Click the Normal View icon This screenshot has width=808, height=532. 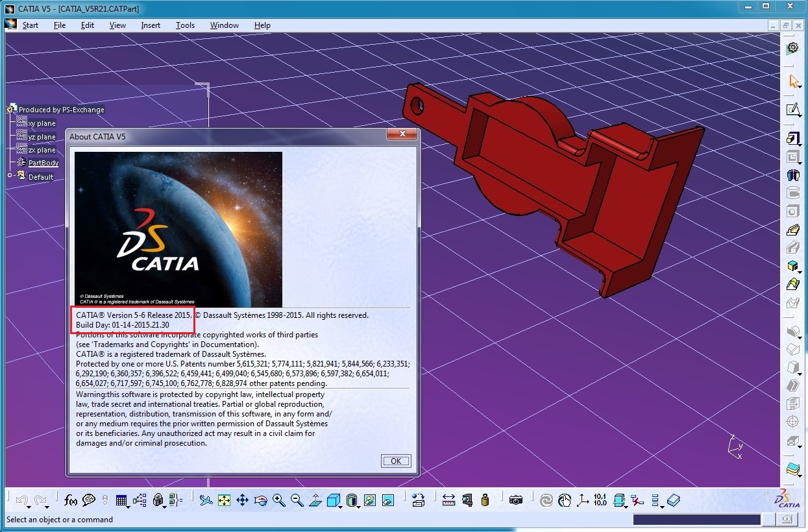click(x=315, y=500)
